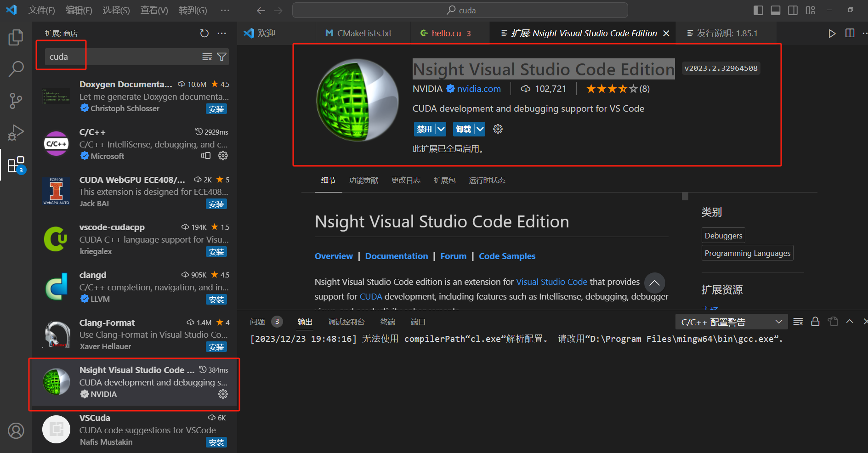The image size is (868, 453).
Task: Select the 运行时状态 tab
Action: coord(487,180)
